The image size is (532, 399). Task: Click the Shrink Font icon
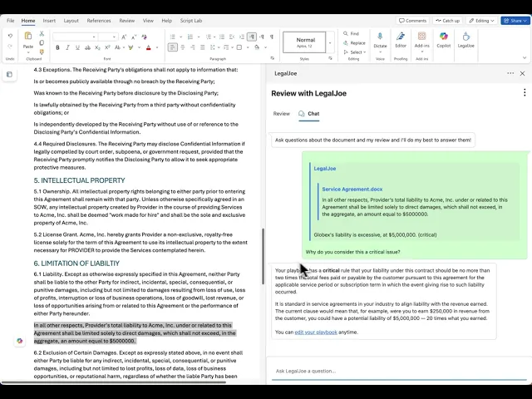click(x=134, y=37)
